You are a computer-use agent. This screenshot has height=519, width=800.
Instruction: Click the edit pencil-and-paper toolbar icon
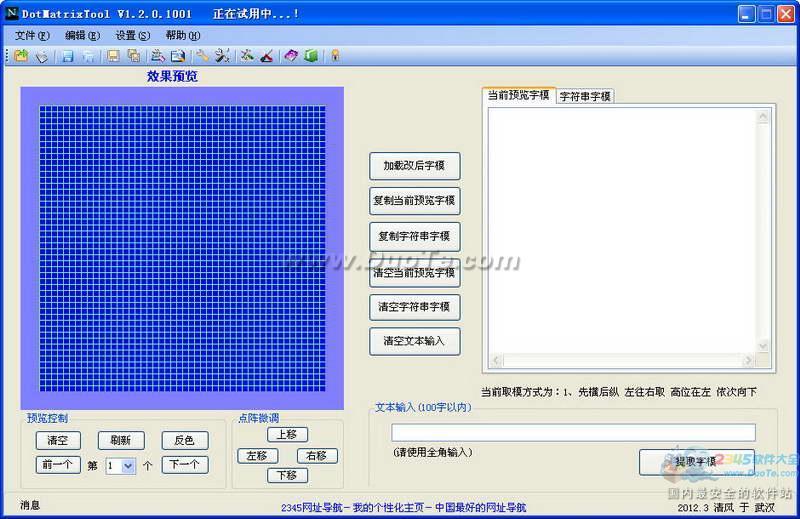(x=158, y=56)
